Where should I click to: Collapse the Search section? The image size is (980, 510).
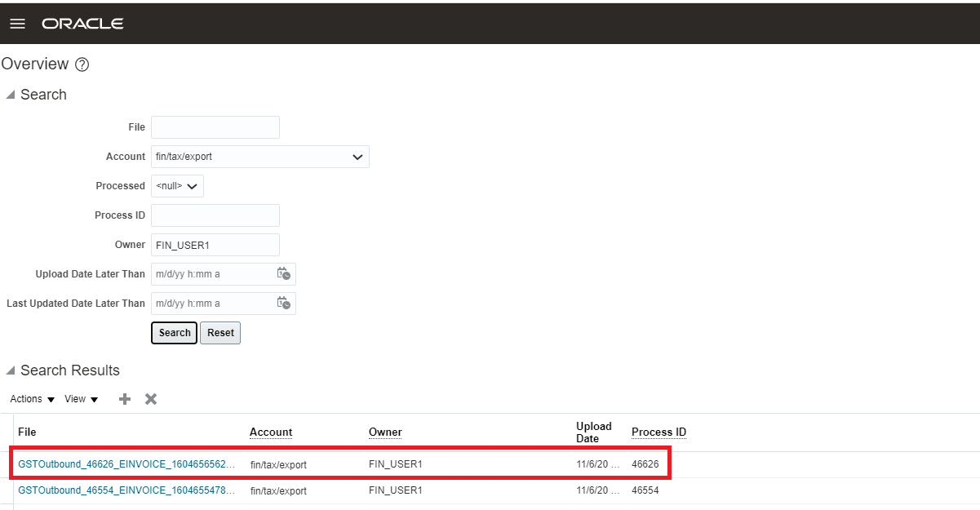point(11,95)
